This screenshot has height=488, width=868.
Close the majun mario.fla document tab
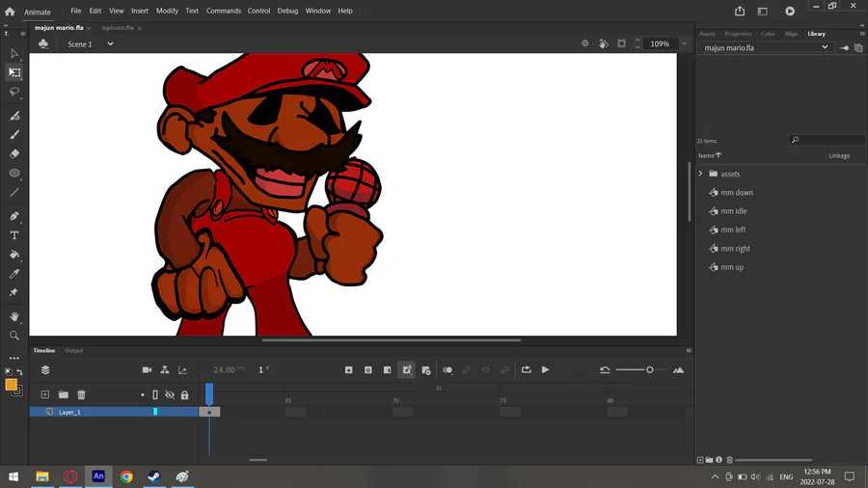[89, 28]
